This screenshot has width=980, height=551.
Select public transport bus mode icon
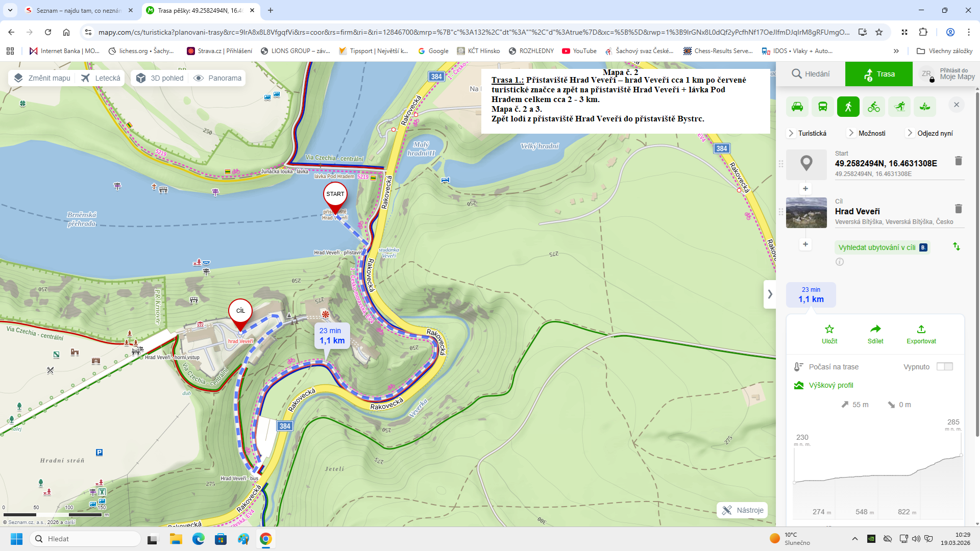[x=823, y=107]
